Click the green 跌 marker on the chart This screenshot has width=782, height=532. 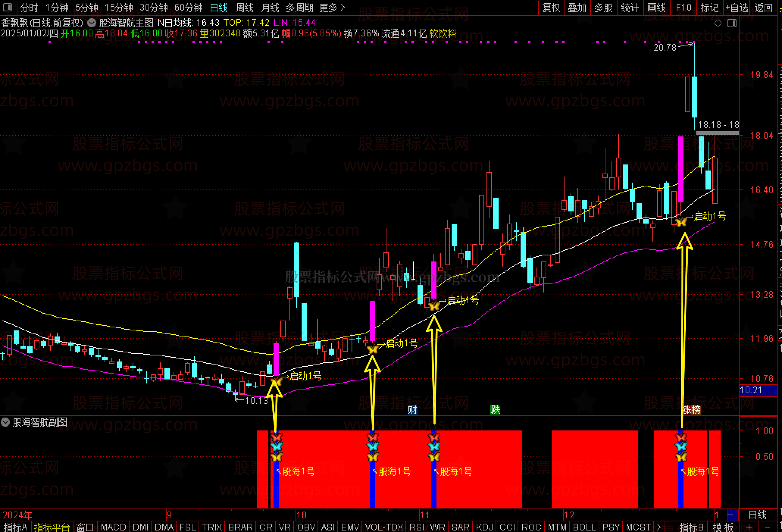495,410
